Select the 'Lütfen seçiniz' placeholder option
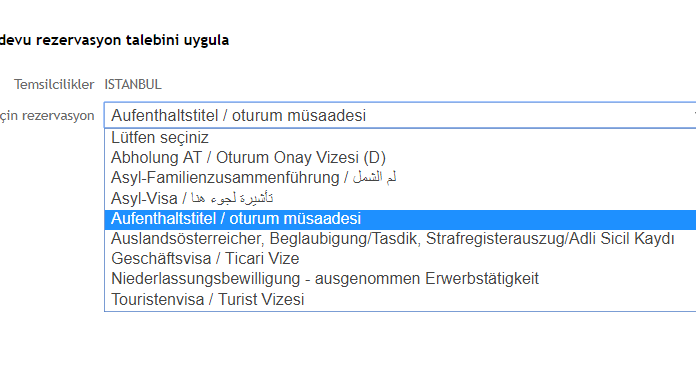Viewport: 696px width, 365px height. [400, 138]
